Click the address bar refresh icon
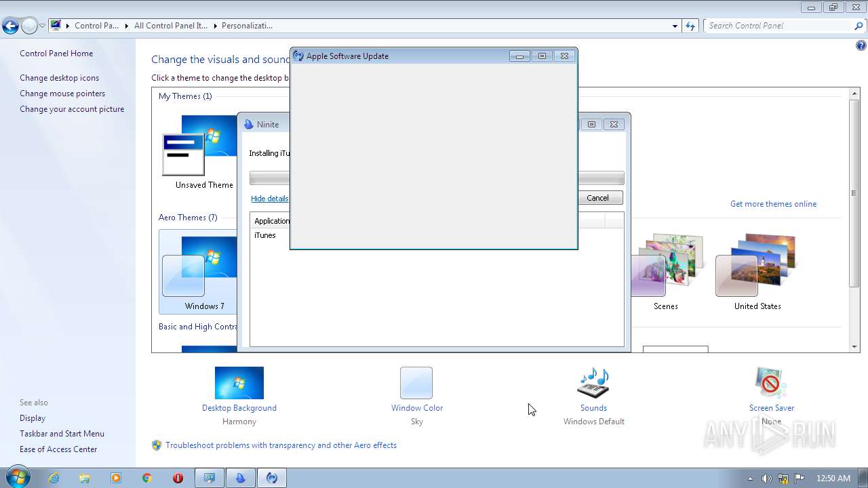868x488 pixels. point(690,26)
